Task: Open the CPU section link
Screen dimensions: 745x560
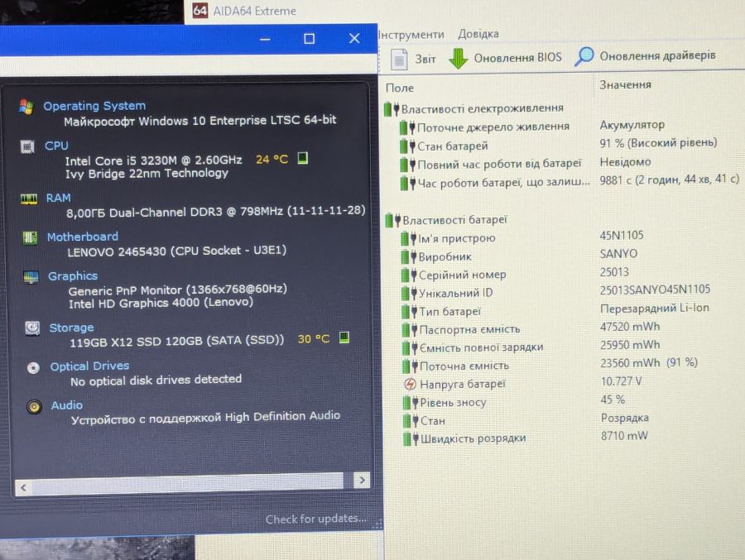Action: [56, 146]
